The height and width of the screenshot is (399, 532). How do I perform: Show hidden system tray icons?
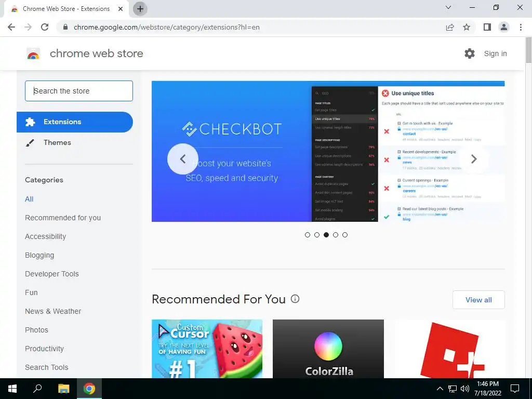click(440, 389)
